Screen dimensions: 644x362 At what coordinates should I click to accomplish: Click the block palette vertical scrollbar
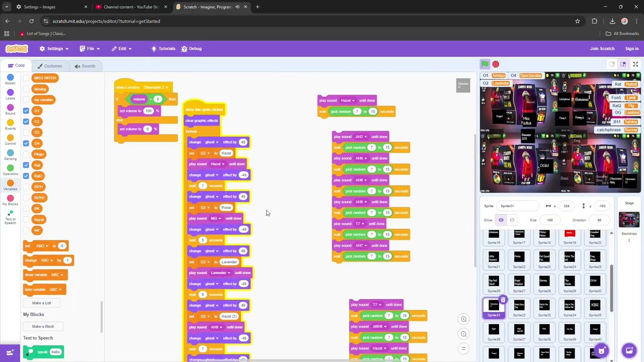(x=102, y=317)
